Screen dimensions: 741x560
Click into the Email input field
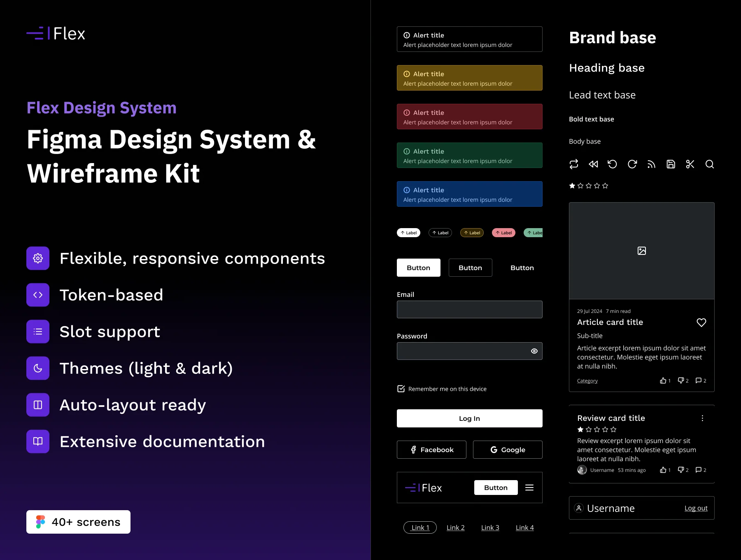(470, 310)
